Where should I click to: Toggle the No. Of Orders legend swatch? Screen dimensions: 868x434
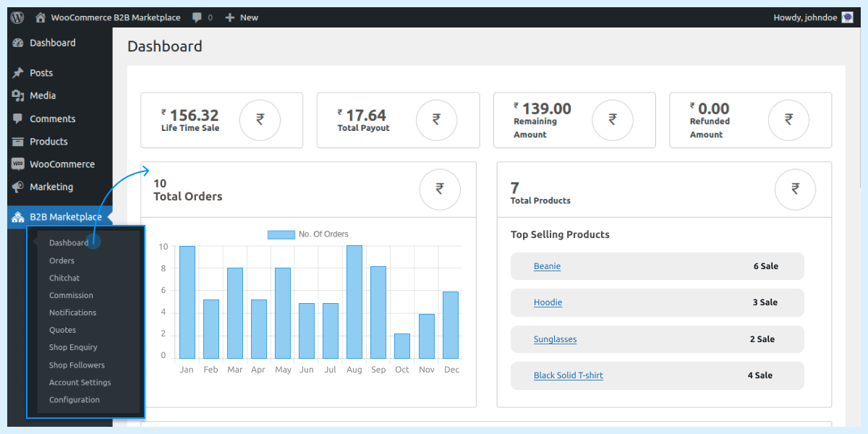coord(281,234)
